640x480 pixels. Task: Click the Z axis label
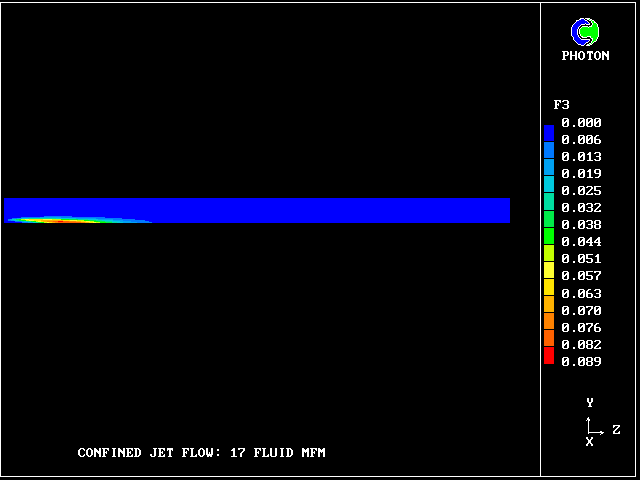[616, 430]
